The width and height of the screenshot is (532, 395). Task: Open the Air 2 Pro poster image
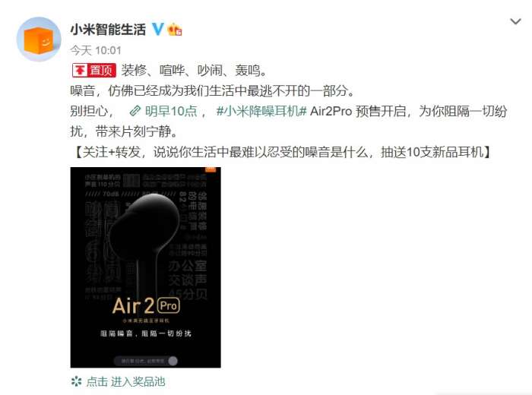coord(146,267)
